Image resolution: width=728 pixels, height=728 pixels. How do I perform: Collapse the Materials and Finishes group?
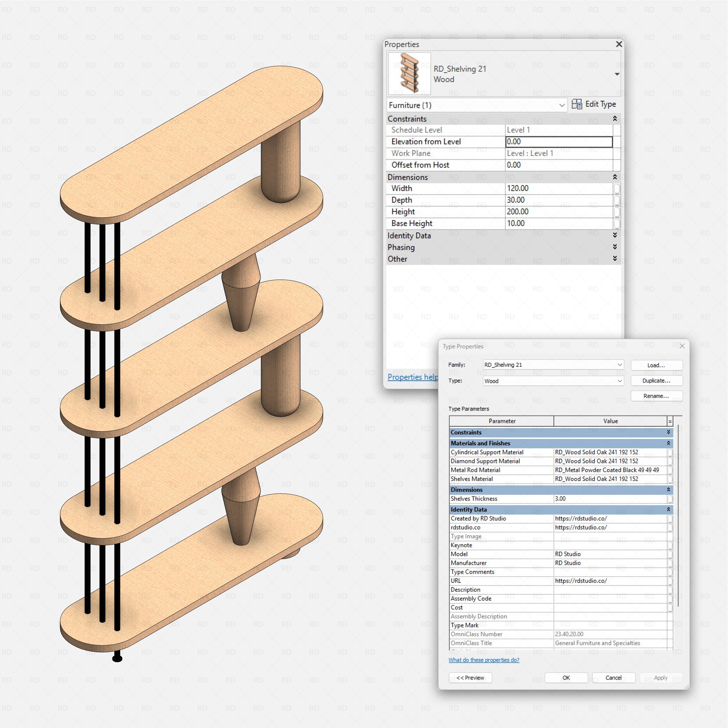pos(668,443)
